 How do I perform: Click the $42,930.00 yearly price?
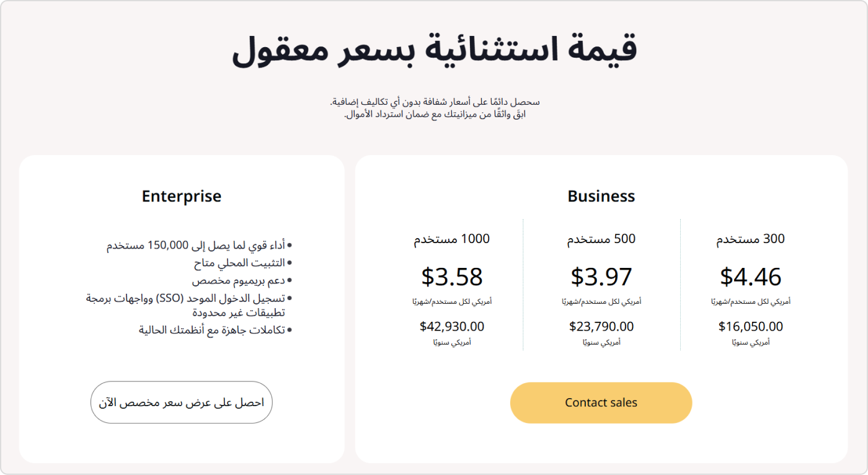(452, 326)
